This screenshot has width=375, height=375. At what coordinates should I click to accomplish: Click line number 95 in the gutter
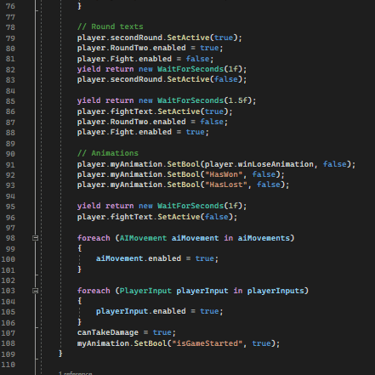coord(10,207)
